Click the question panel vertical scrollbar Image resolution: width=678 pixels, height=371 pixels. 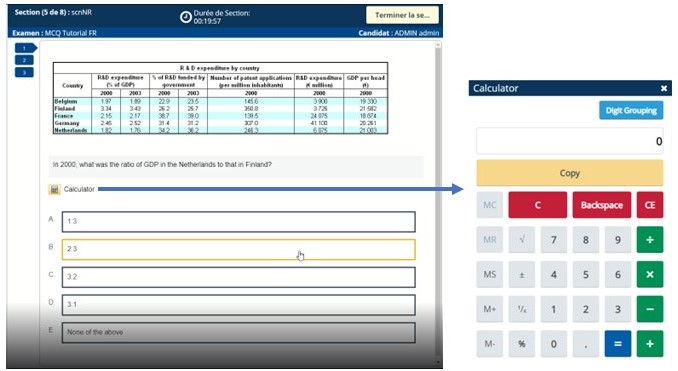[x=438, y=203]
